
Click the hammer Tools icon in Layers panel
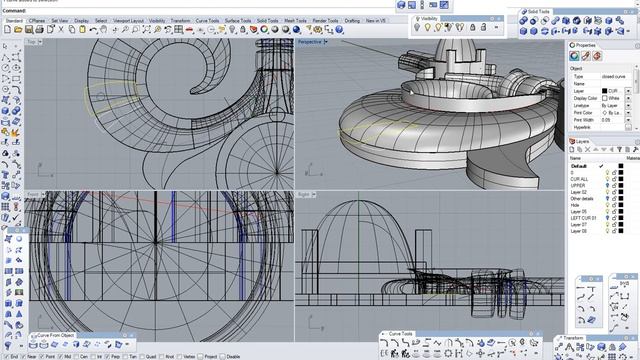pos(635,149)
